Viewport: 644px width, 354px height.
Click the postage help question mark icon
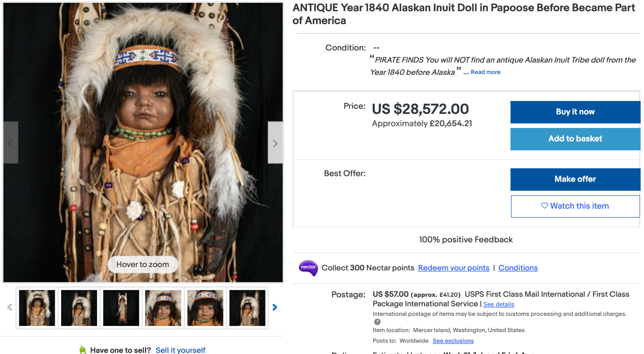tap(377, 322)
